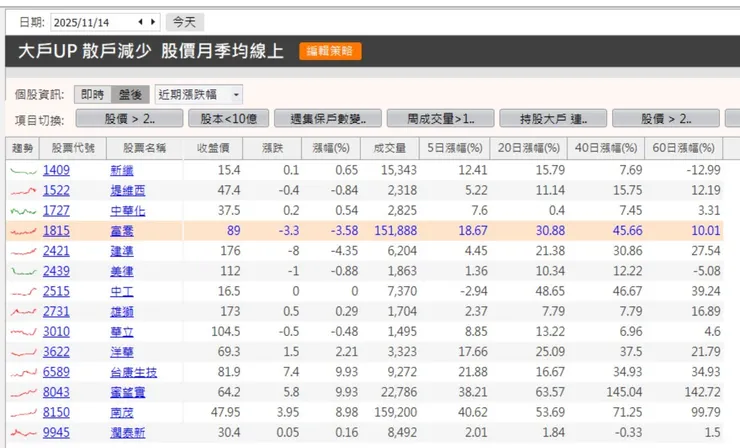Click trend sparkline icon for 8043
This screenshot has height=448, width=740.
click(x=23, y=393)
